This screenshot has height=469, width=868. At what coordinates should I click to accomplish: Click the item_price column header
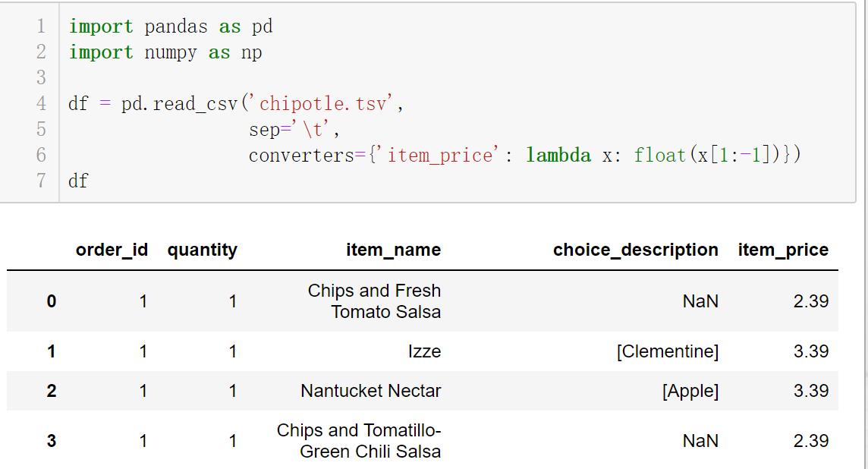pos(782,250)
